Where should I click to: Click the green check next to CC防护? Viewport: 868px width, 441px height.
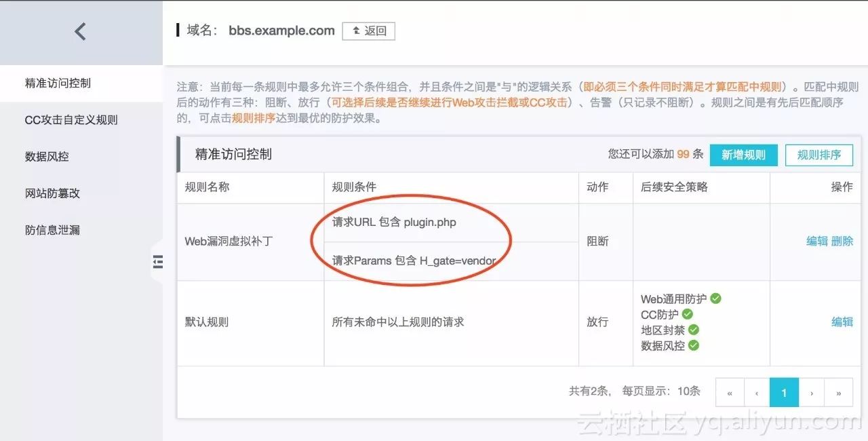[x=687, y=314]
